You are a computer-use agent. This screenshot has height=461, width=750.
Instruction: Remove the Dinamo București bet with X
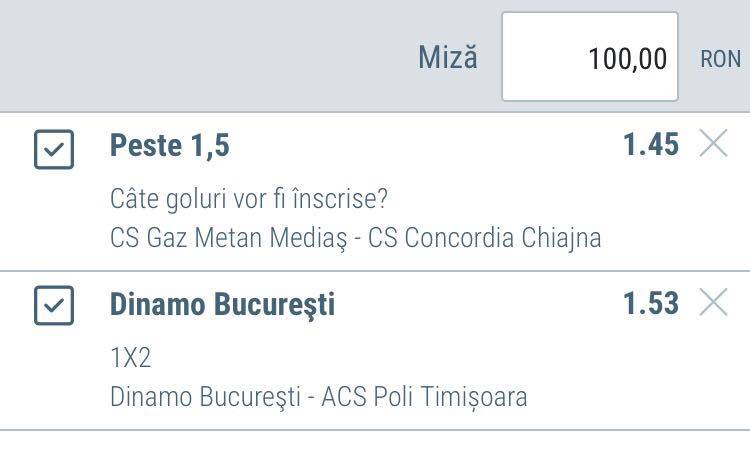click(713, 302)
